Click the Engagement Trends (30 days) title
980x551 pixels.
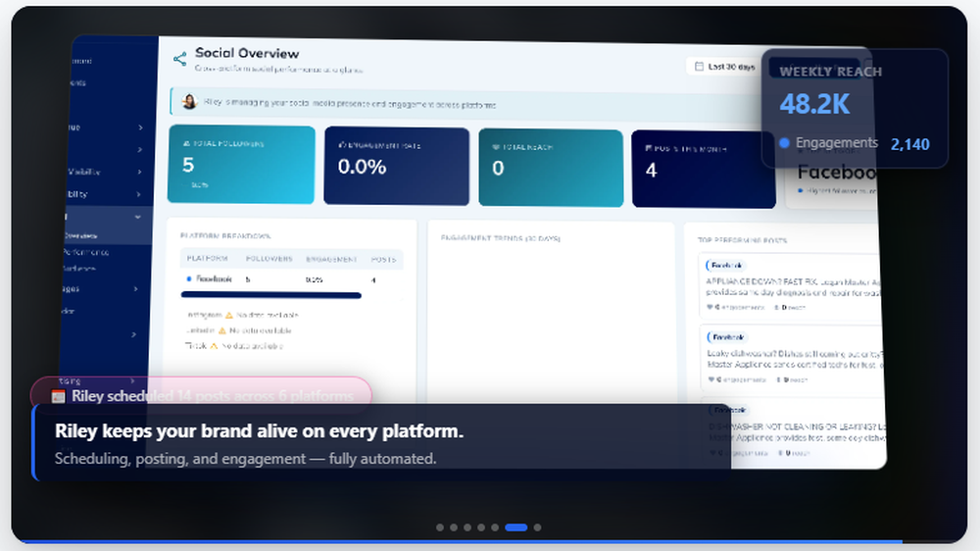(500, 238)
